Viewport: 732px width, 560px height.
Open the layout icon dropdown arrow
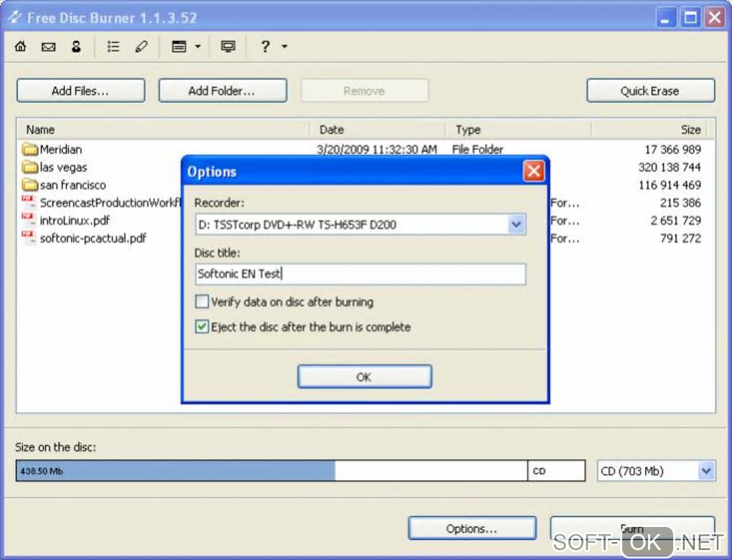click(198, 46)
